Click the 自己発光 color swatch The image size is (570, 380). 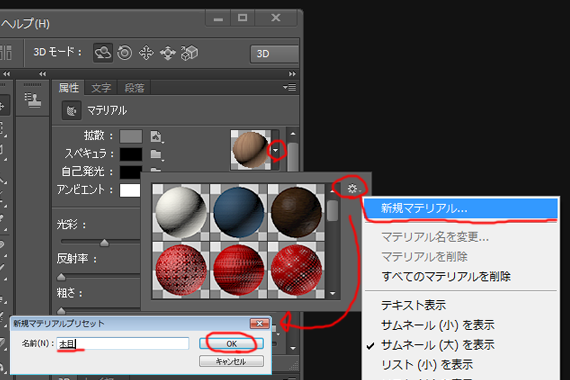point(131,172)
